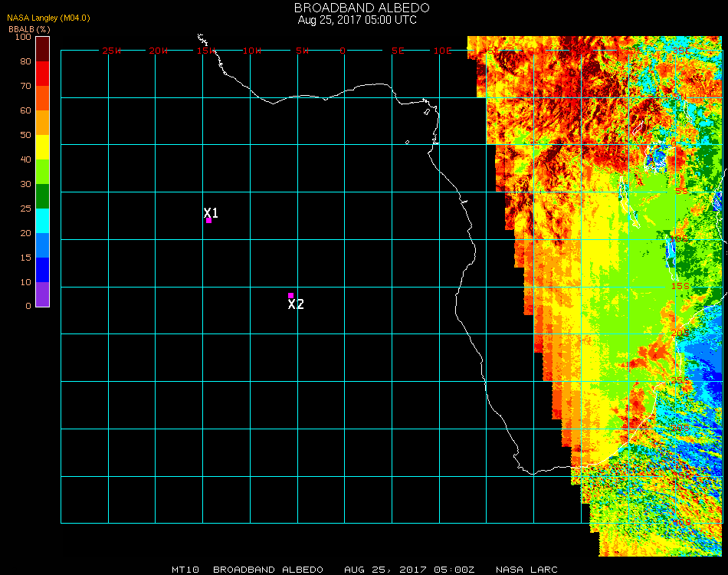Click the '20W' longitude label
The width and height of the screenshot is (728, 575).
point(159,51)
